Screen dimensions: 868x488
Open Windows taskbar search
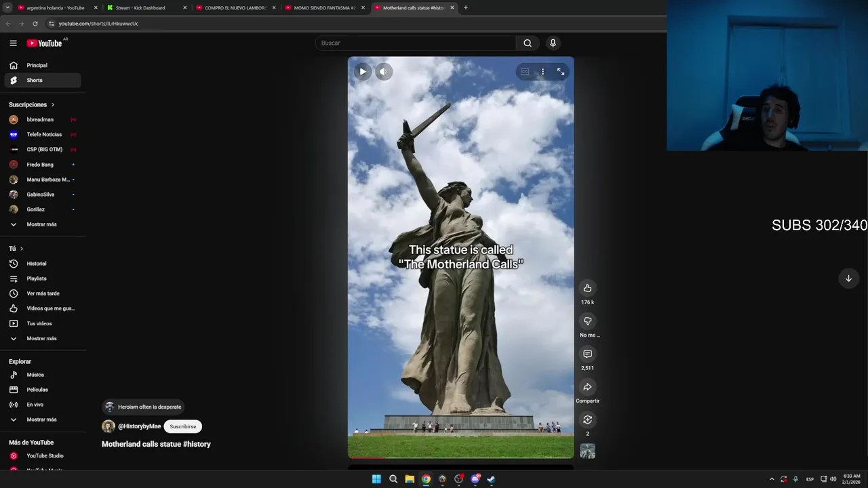click(x=393, y=479)
